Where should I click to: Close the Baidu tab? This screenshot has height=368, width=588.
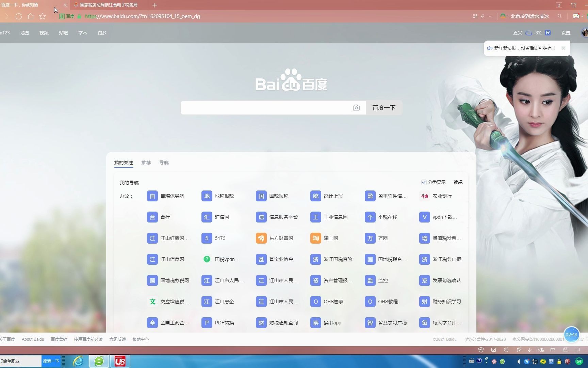tap(65, 5)
